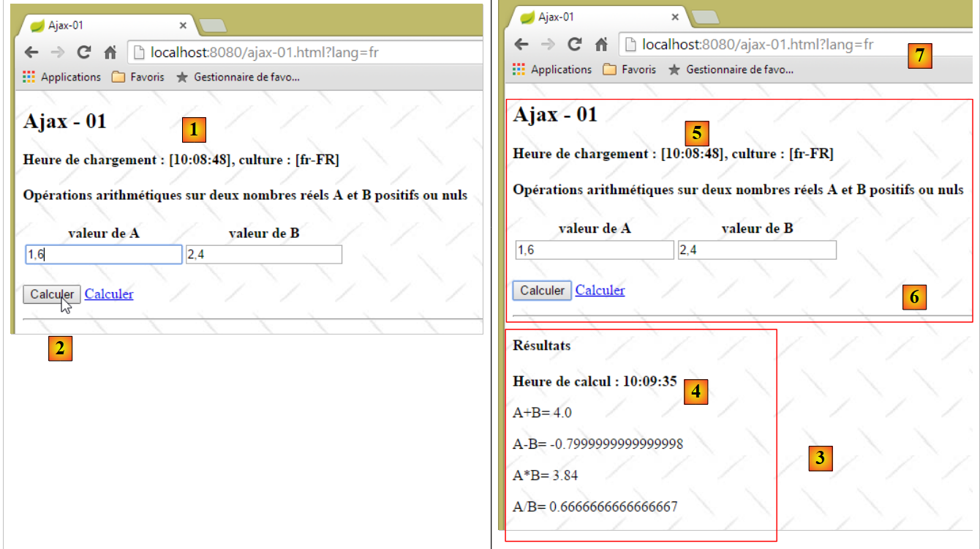Go home using the right browser's house icon
Viewport: 980px width, 549px height.
[601, 45]
